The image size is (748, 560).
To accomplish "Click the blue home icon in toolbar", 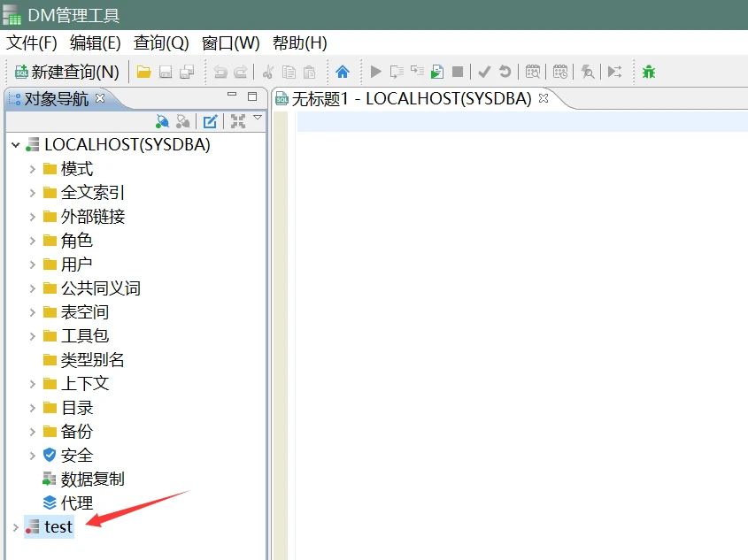I will tap(342, 73).
